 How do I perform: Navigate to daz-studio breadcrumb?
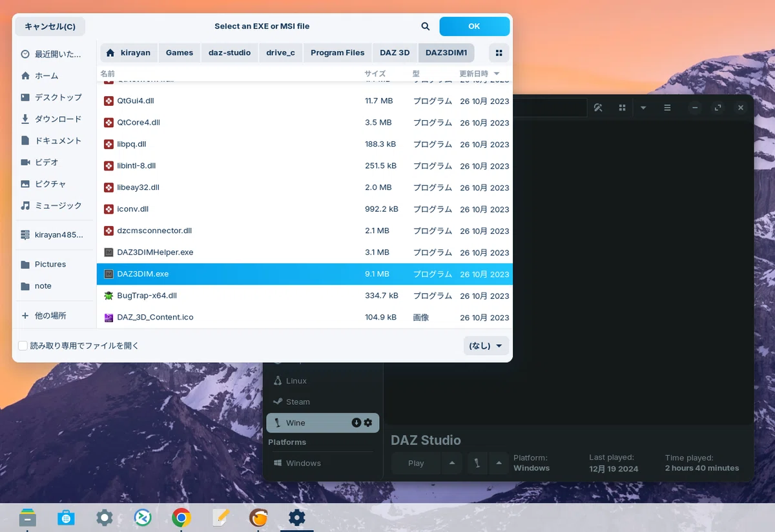click(x=230, y=53)
